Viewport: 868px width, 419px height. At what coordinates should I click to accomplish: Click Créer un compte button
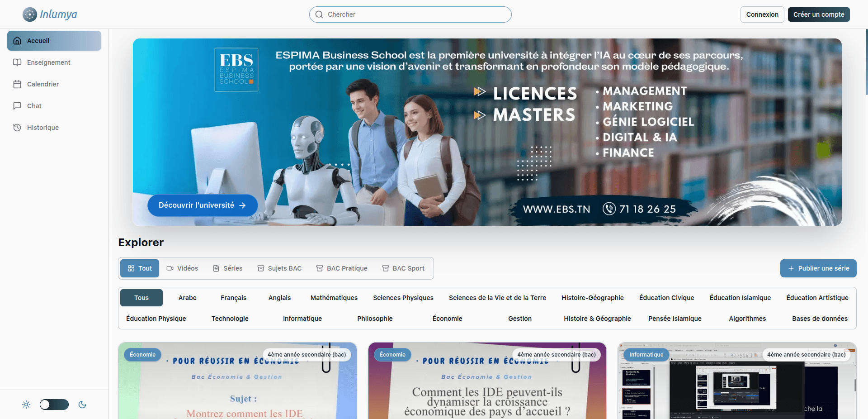coord(819,14)
